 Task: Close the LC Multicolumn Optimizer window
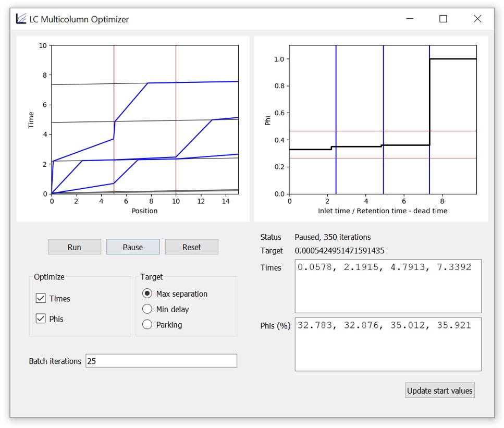pos(477,19)
